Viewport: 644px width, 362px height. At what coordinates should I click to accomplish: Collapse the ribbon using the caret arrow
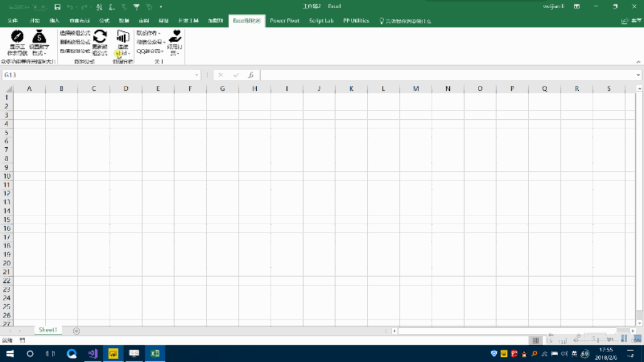pos(638,61)
